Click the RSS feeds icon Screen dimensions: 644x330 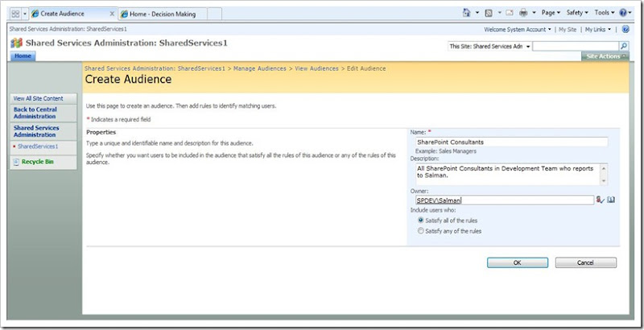(489, 14)
